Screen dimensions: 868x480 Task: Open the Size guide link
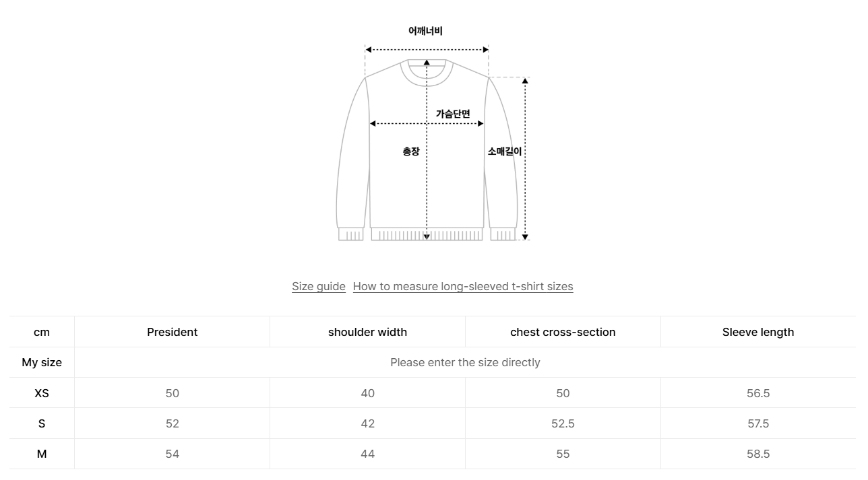[x=318, y=286]
